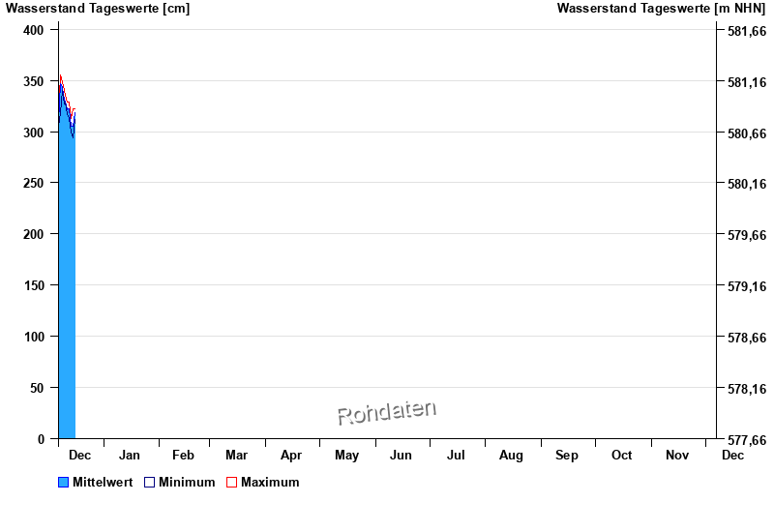Click the red-outlined Maximum legend box
774x532 pixels.
pyautogui.click(x=231, y=483)
